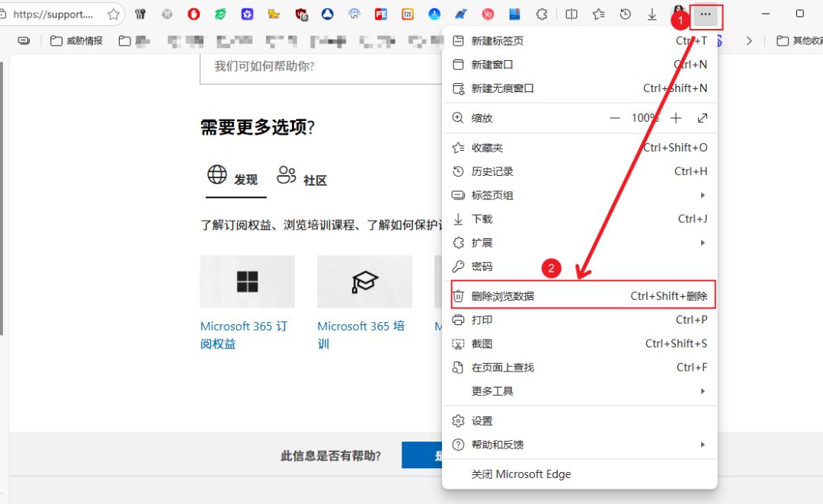Click the zoom out minus button
The image size is (823, 504).
tap(615, 118)
